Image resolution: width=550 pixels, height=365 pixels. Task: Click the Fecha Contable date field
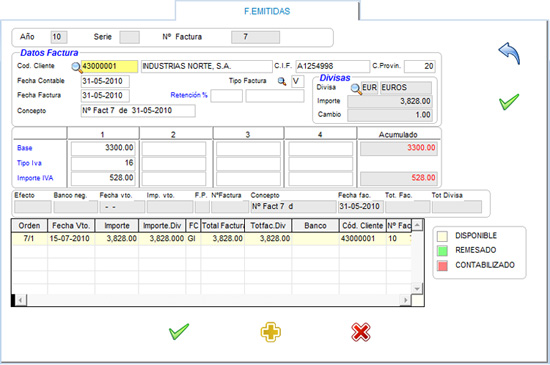[x=105, y=81]
